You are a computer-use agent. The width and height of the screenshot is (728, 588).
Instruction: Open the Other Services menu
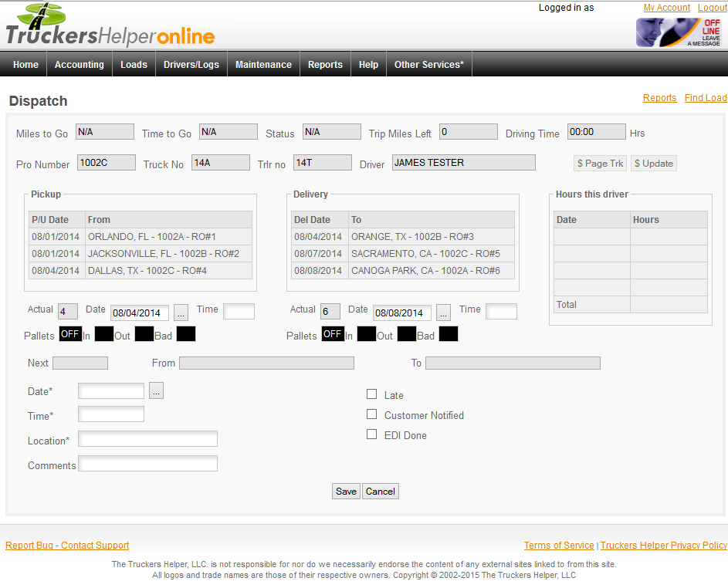point(428,65)
